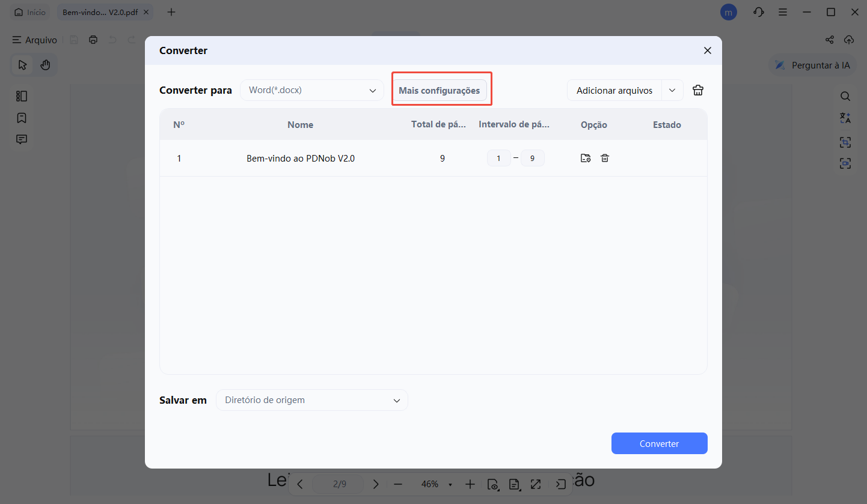Open the print tool
The height and width of the screenshot is (504, 867).
tap(93, 39)
